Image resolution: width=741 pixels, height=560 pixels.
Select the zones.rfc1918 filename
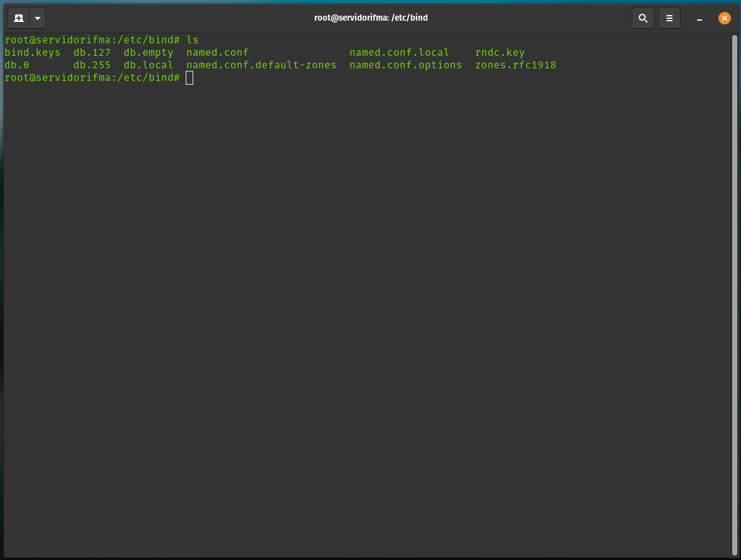[515, 65]
